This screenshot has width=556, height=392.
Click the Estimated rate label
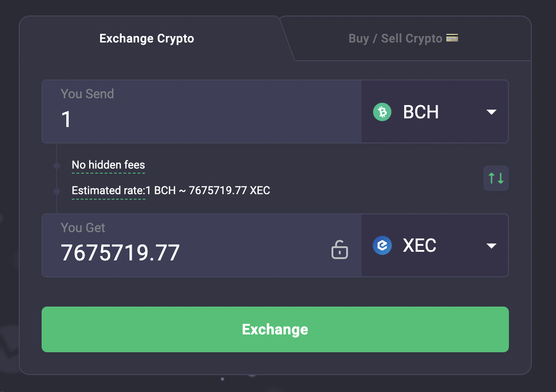click(x=108, y=191)
